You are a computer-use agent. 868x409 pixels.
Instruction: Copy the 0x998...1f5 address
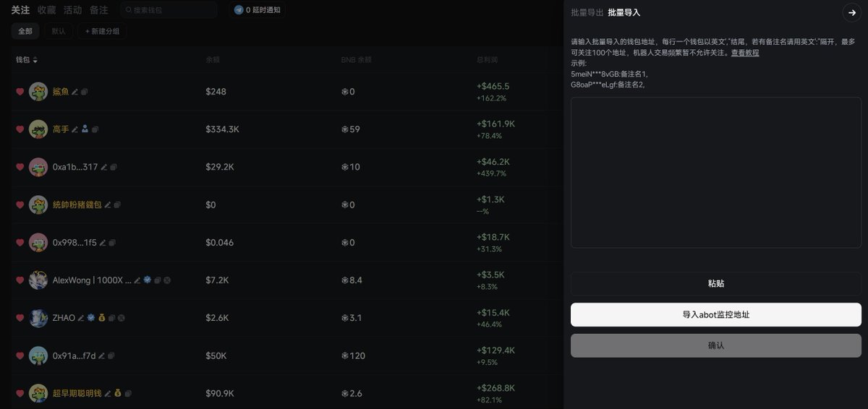click(112, 243)
